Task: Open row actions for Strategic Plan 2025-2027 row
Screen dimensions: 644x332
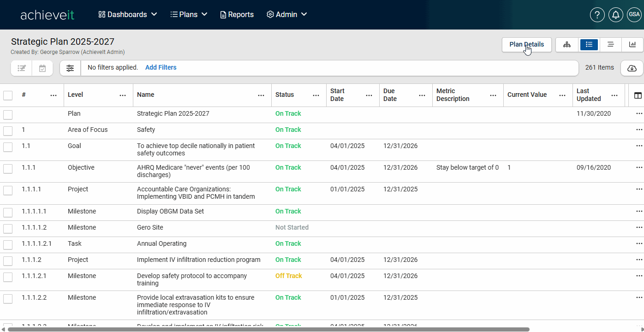Action: (639, 113)
